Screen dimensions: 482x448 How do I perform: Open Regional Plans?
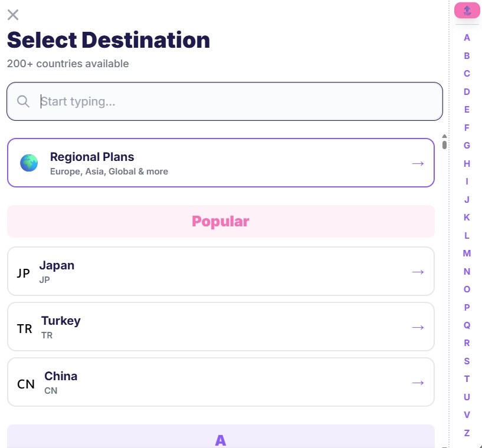pyautogui.click(x=221, y=163)
